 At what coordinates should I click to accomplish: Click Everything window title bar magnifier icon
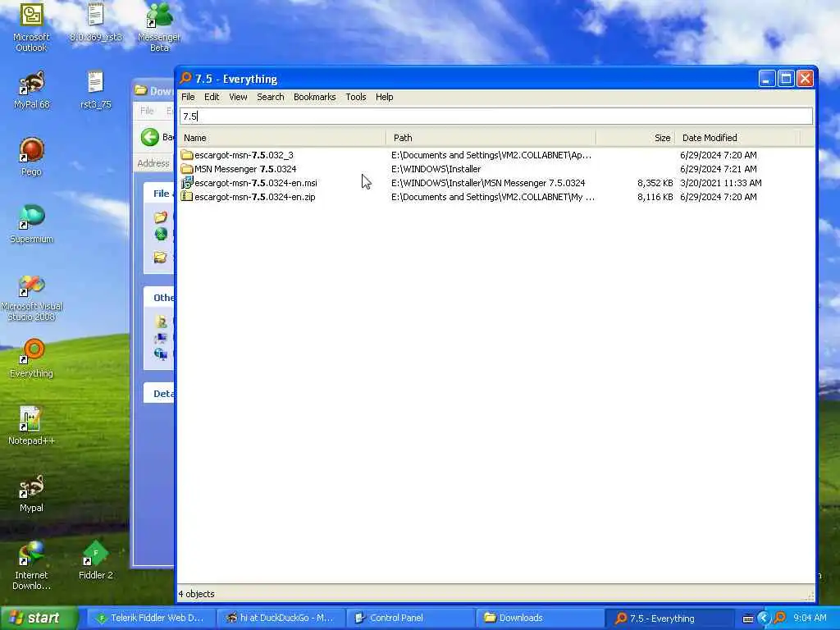click(186, 79)
